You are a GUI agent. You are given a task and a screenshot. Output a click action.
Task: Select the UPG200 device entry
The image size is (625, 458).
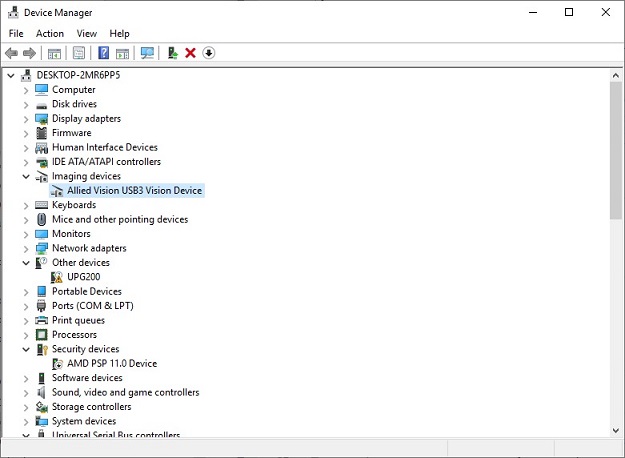click(x=83, y=277)
